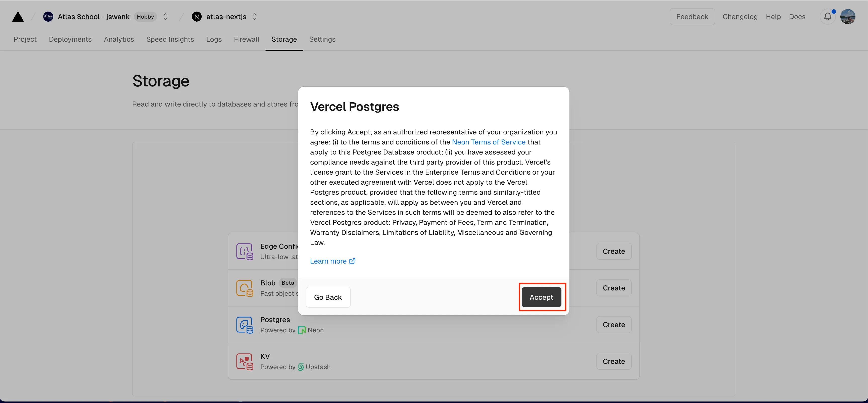Open the Changelog link
868x403 pixels.
pyautogui.click(x=740, y=17)
